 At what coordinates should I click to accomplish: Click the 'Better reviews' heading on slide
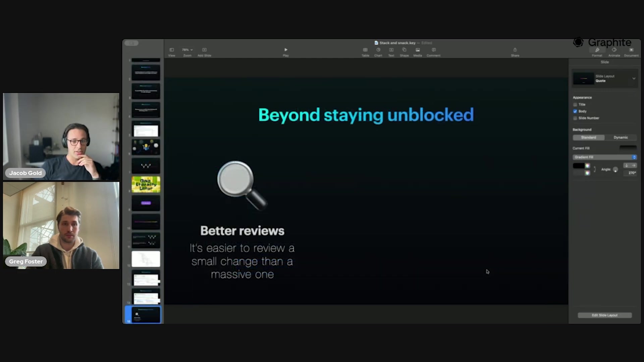coord(242,231)
